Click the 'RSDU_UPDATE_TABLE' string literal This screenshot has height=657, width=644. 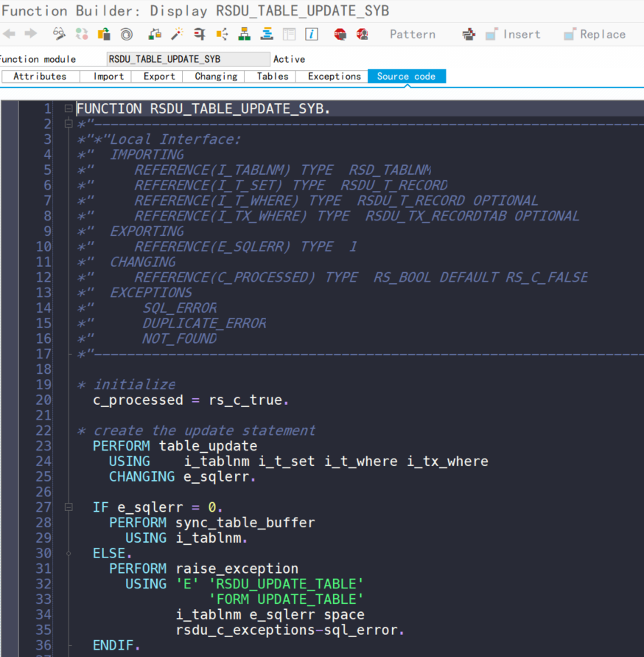[287, 584]
